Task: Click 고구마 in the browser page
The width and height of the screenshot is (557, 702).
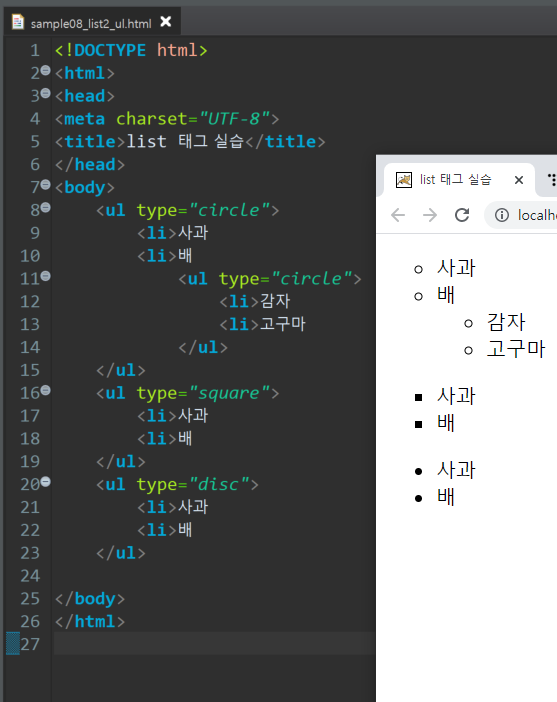Action: tap(516, 349)
